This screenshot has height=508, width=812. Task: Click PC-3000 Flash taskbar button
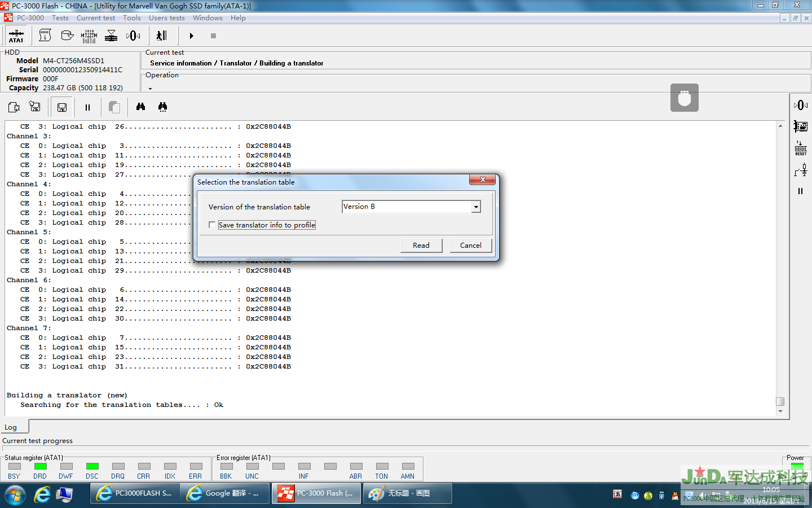[x=316, y=493]
